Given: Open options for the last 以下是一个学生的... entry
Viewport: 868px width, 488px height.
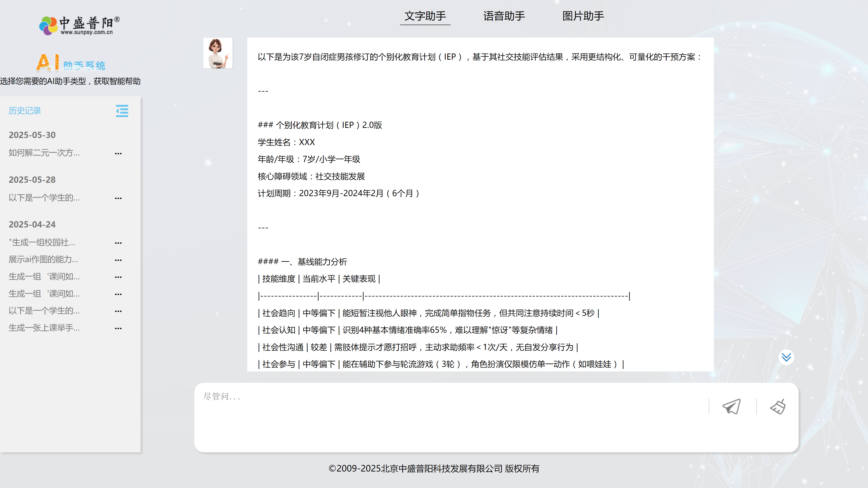Looking at the screenshot, I should pyautogui.click(x=118, y=311).
